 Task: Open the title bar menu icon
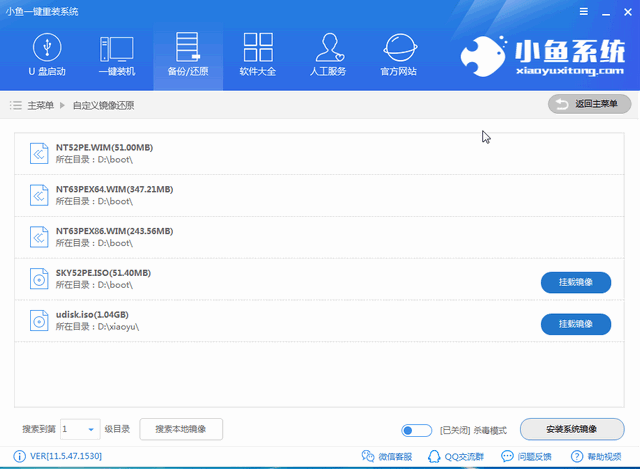(585, 10)
